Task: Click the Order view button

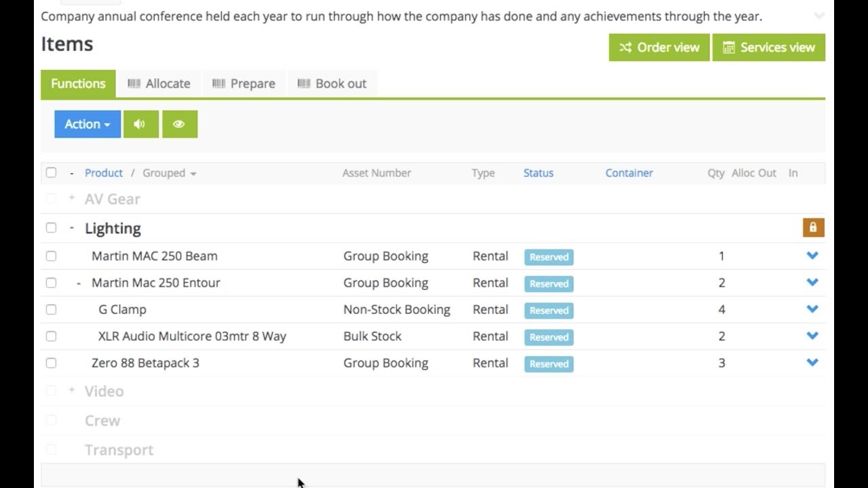Action: click(659, 47)
